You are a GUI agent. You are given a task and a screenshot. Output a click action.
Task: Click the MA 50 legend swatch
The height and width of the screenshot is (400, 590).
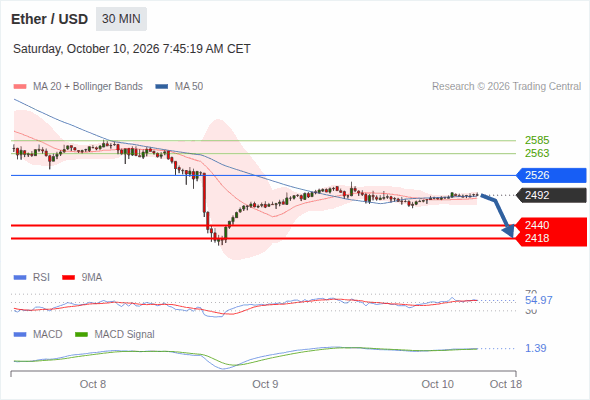[162, 87]
